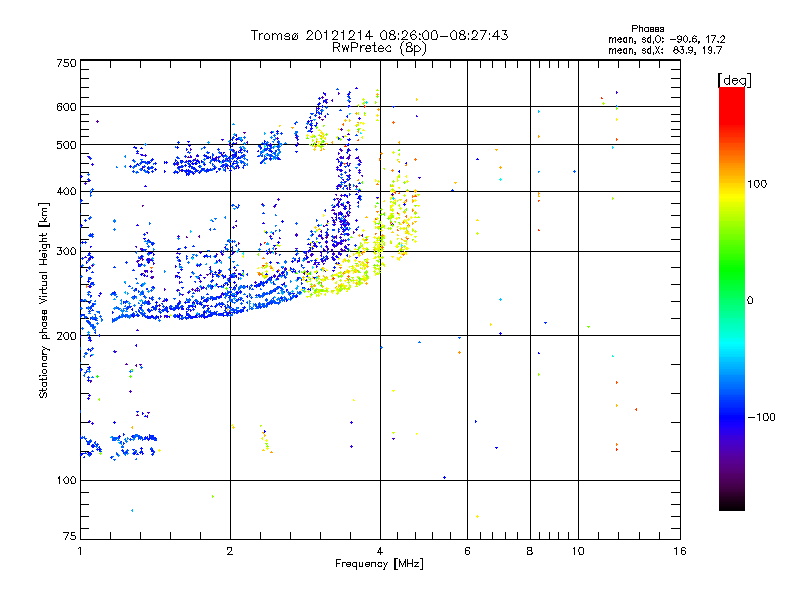Click the y-axis label '500'
This screenshot has width=800, height=600.
(x=66, y=145)
